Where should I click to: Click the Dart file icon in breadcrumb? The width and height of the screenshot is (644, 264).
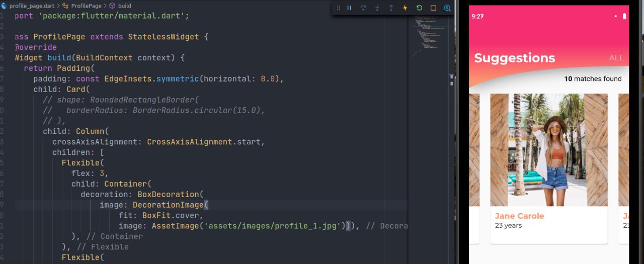[4, 6]
